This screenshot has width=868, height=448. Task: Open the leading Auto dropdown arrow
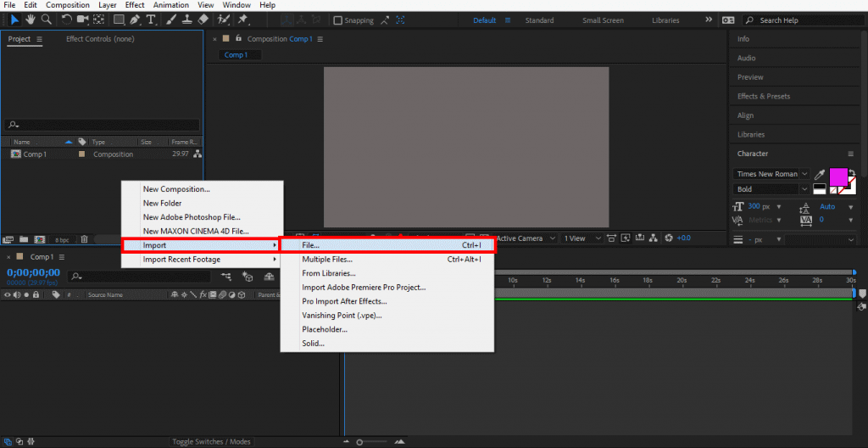[851, 207]
